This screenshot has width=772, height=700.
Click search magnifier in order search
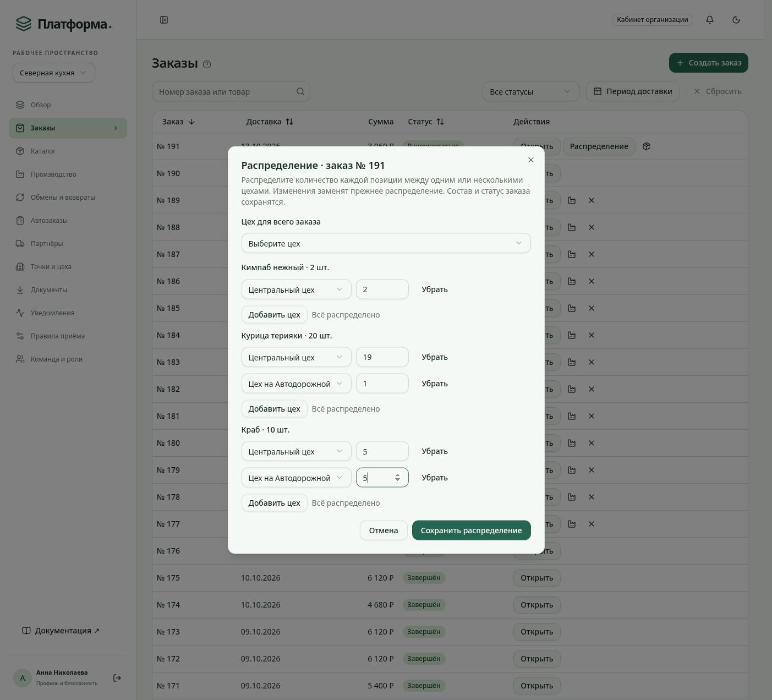click(x=300, y=91)
